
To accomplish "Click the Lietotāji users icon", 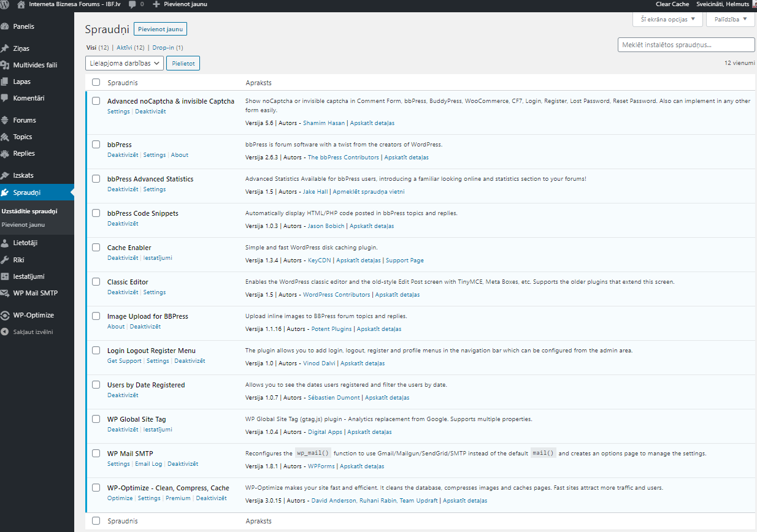I will point(6,243).
